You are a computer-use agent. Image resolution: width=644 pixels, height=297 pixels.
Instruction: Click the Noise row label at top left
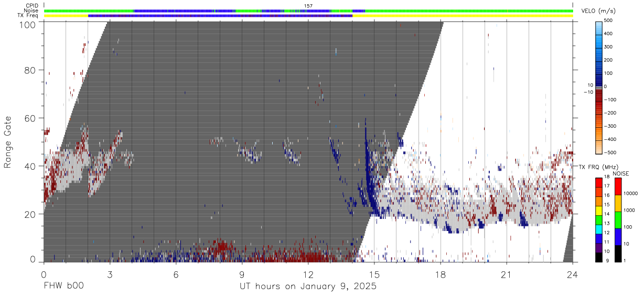(x=30, y=10)
